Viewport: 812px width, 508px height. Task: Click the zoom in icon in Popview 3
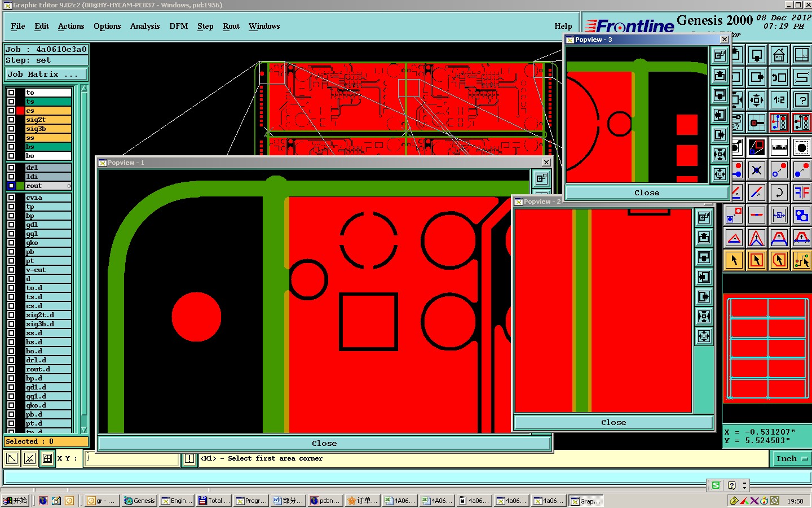720,154
